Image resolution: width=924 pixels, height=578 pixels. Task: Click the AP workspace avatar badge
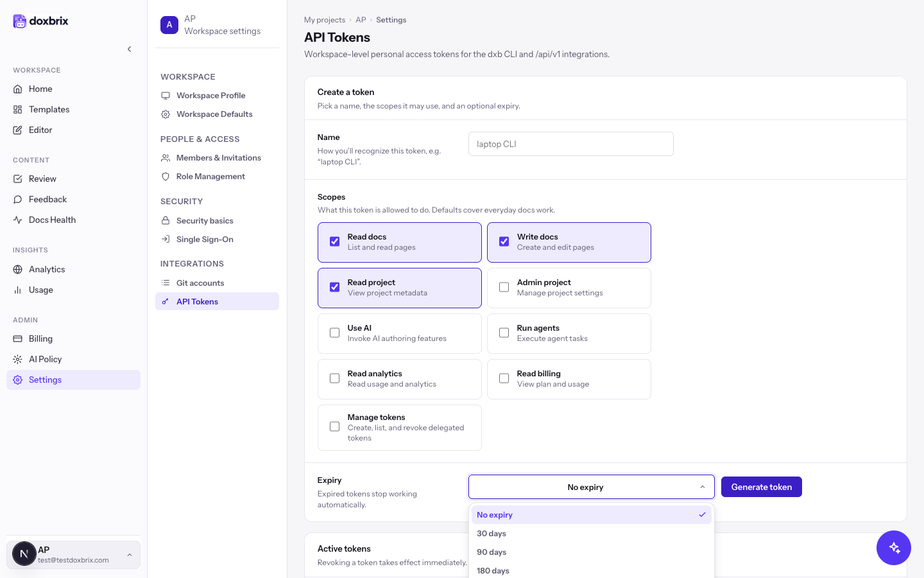[169, 25]
